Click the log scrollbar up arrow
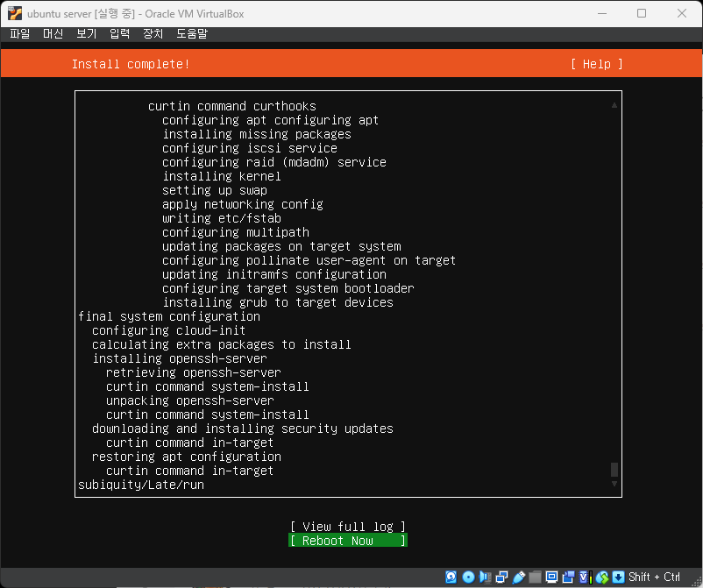Image resolution: width=703 pixels, height=588 pixels. tap(614, 105)
